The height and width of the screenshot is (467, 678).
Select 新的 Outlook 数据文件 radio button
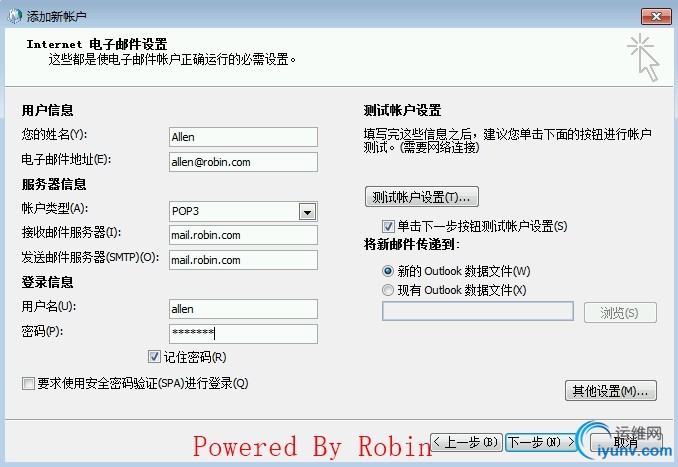point(388,271)
